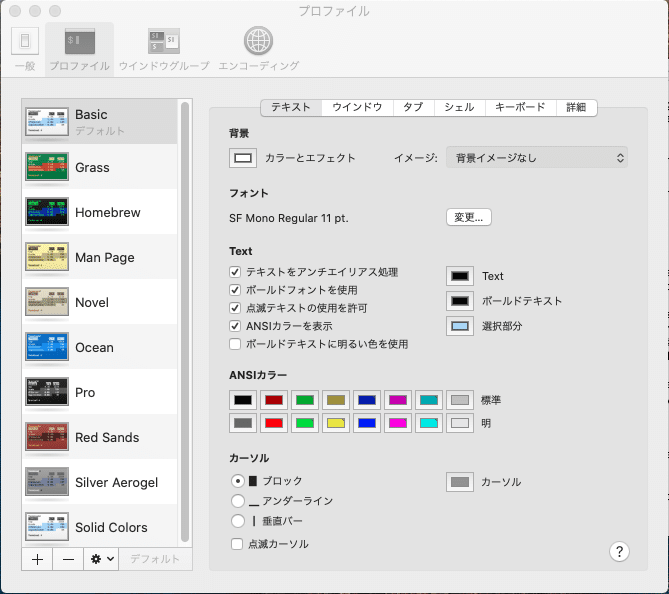Open bright green ANSI color well
Screen dimensions: 669x594
coord(305,423)
